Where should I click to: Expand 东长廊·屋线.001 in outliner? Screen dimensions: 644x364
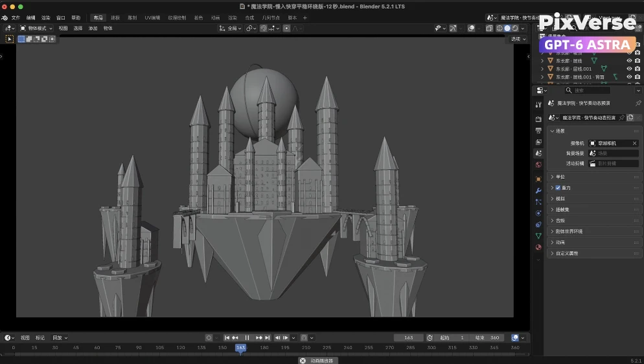[542, 69]
